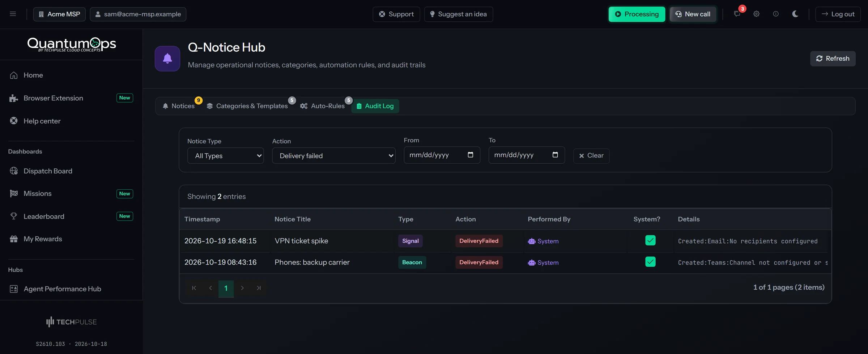The width and height of the screenshot is (868, 354).
Task: Click the Help center lifebuoy icon
Action: 14,121
